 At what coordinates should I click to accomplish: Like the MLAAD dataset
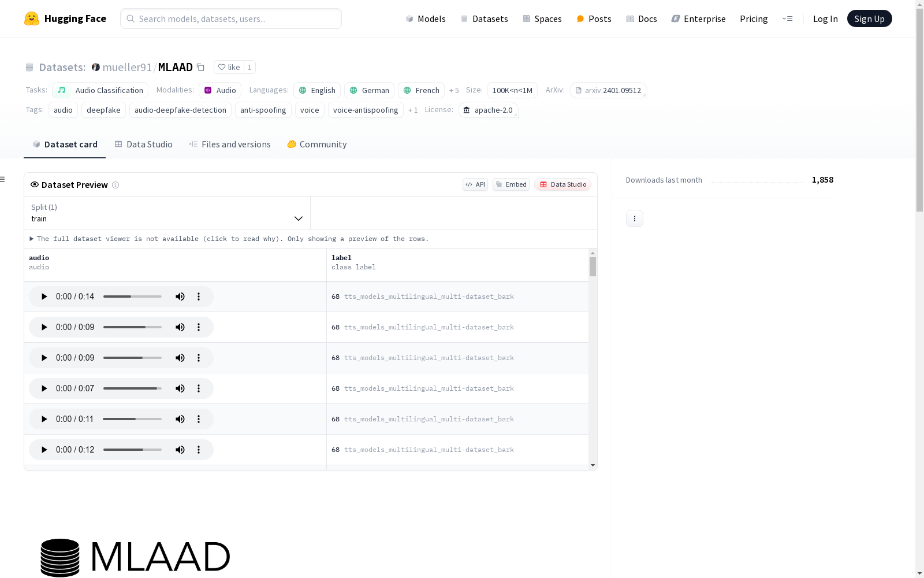pyautogui.click(x=229, y=67)
